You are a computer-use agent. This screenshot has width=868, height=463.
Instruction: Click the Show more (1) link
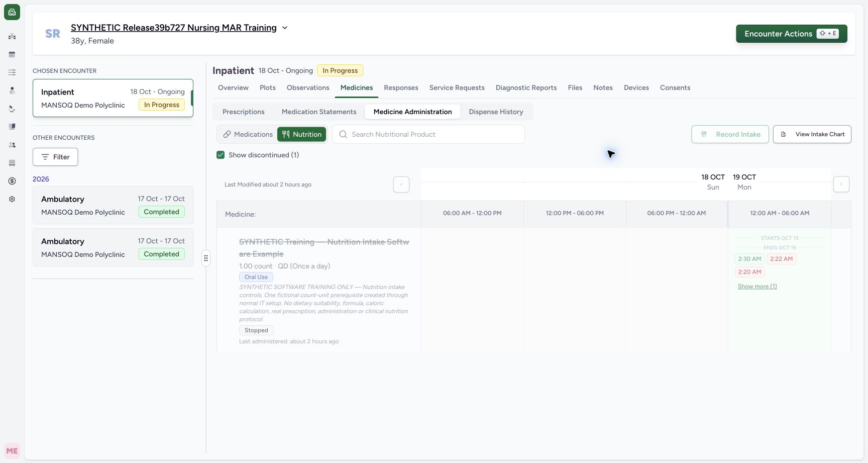(757, 287)
